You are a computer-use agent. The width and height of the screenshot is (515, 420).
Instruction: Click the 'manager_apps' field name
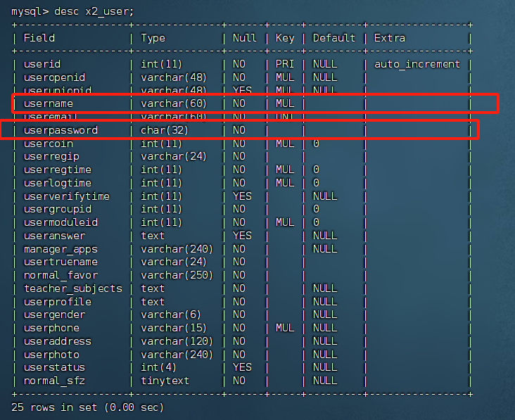[x=61, y=249]
